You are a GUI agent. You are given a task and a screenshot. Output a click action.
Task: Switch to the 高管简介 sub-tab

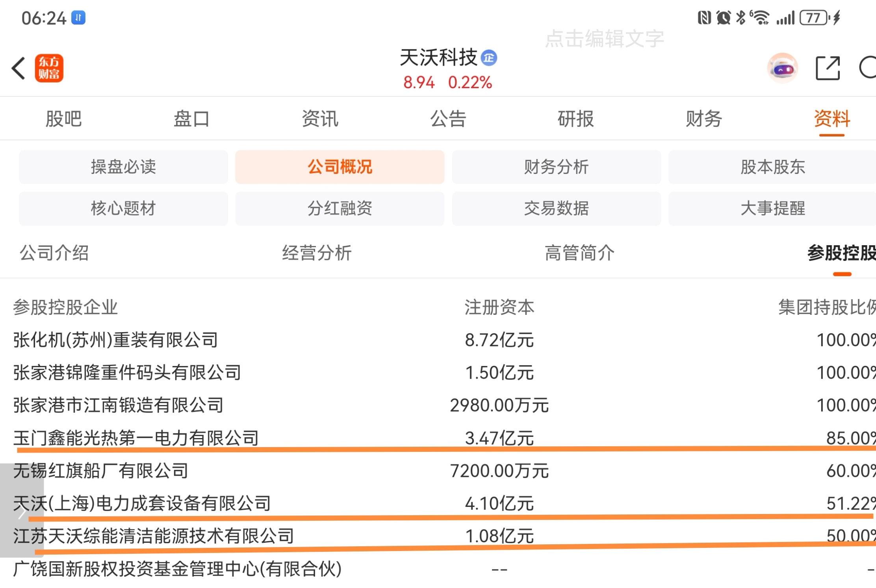point(579,253)
